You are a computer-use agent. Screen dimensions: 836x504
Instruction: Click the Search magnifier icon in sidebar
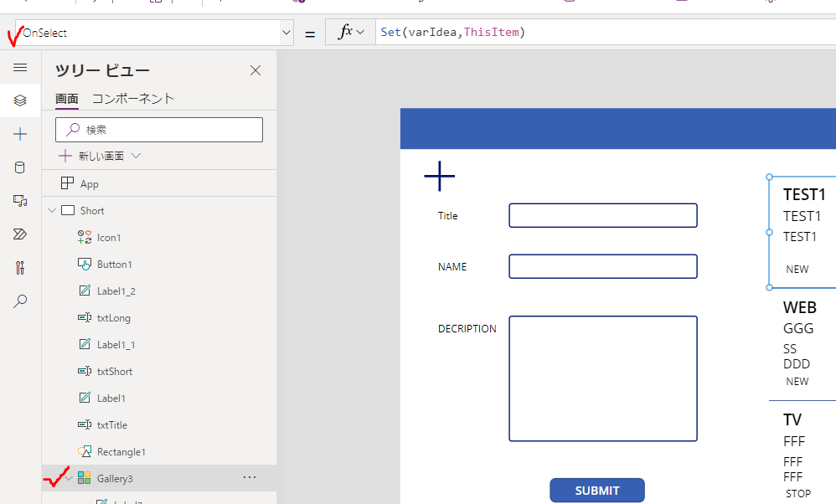point(20,301)
